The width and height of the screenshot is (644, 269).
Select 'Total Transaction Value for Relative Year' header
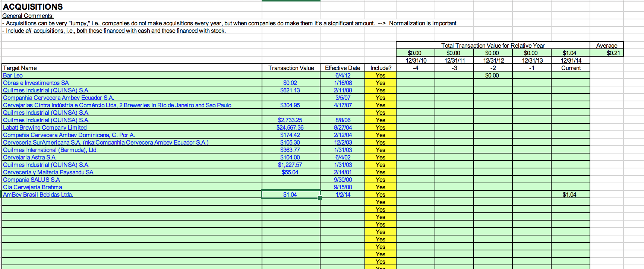pyautogui.click(x=493, y=45)
